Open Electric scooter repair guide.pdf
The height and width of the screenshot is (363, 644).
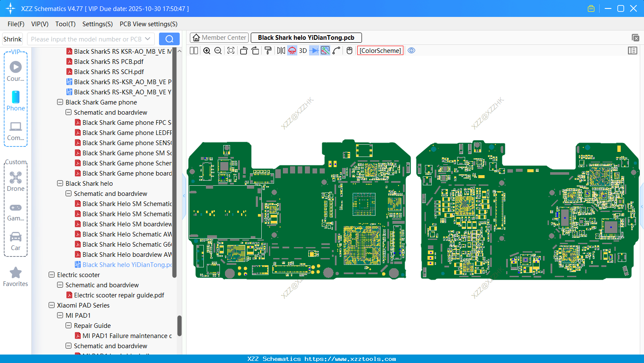coord(119,295)
